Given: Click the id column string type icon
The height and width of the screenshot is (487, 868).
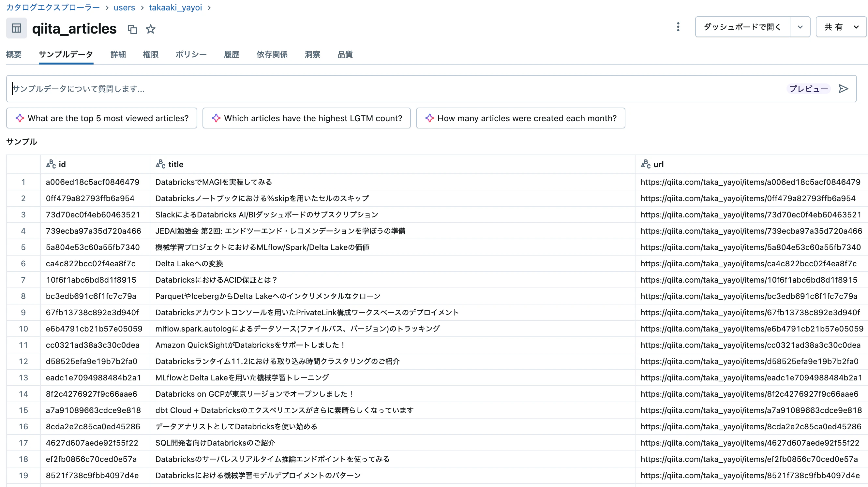Looking at the screenshot, I should (x=51, y=164).
